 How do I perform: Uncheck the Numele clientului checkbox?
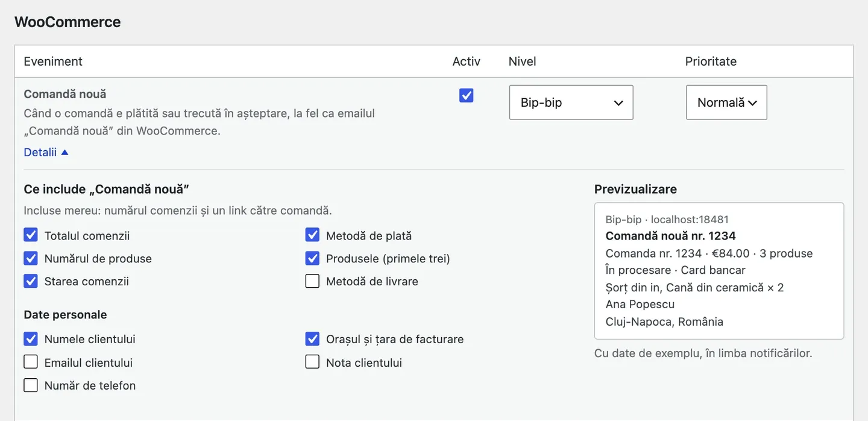(31, 339)
